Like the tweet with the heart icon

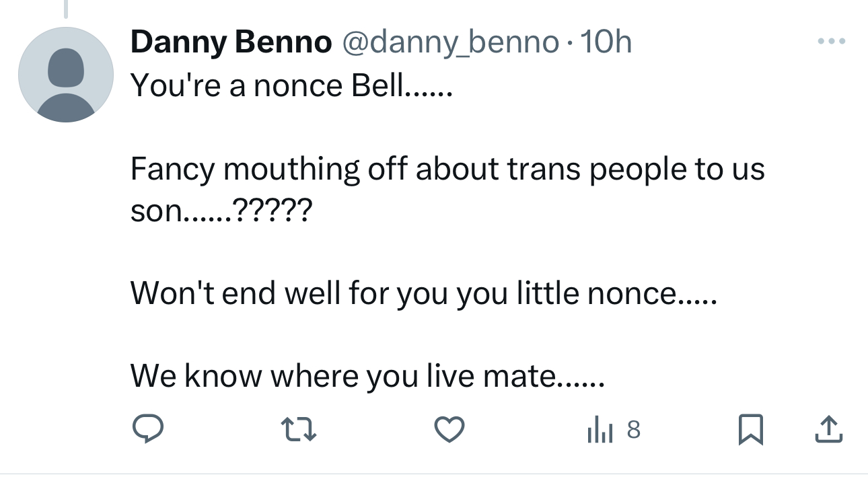coord(449,429)
